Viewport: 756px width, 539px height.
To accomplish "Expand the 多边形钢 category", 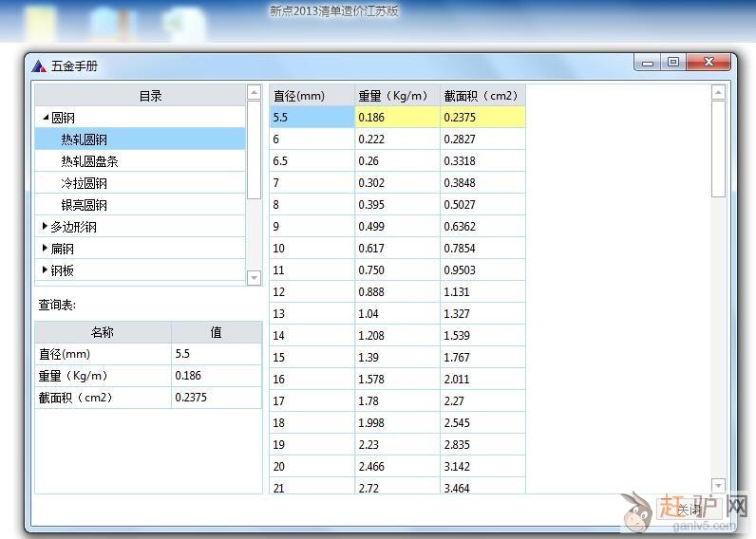I will point(45,227).
